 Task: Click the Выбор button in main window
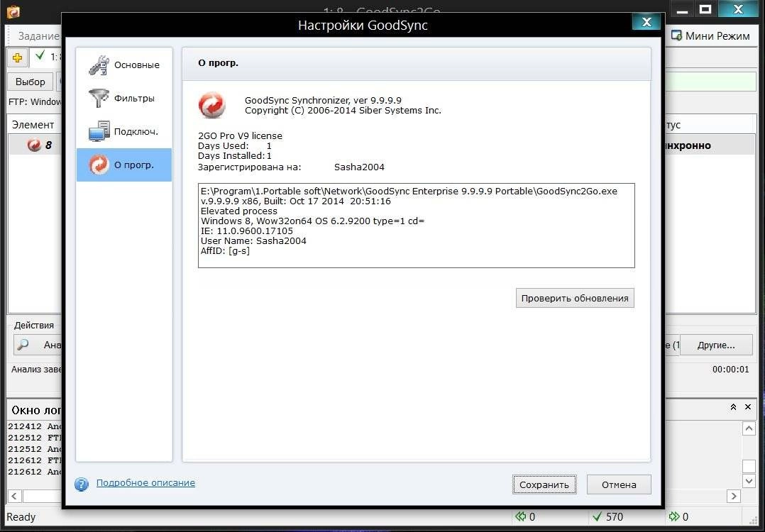tap(31, 82)
